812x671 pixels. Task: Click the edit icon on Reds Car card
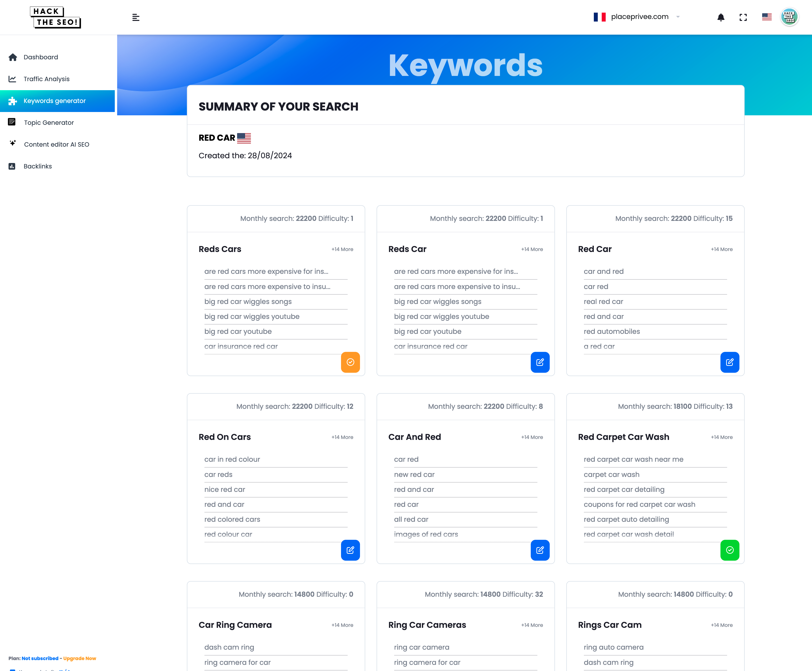[x=540, y=362]
